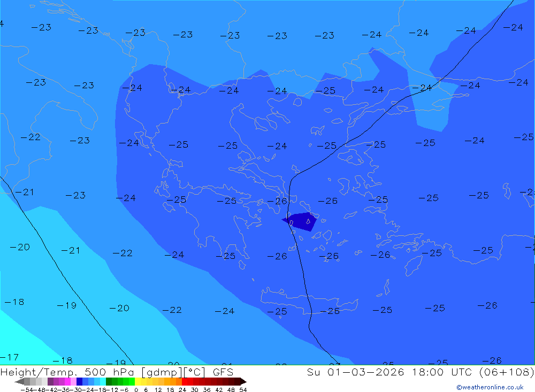535x392 pixels.
Task: Click the -17 temperature label
Action: pyautogui.click(x=9, y=357)
